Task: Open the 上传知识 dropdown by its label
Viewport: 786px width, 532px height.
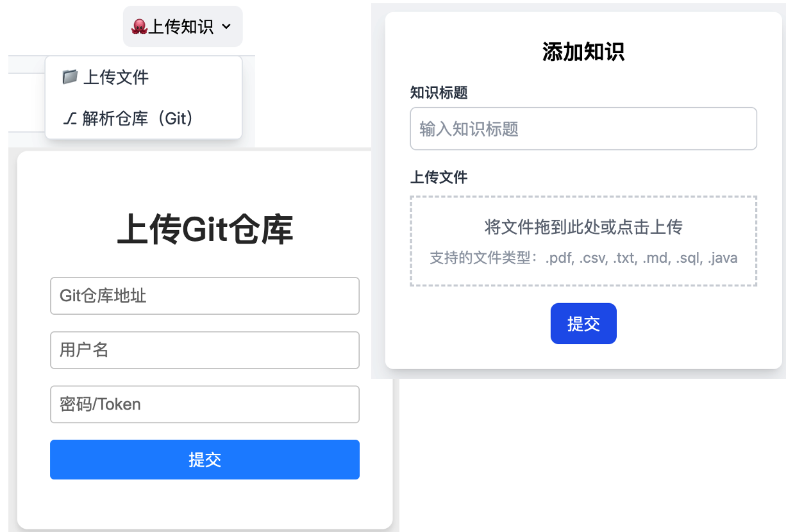Action: tap(181, 27)
